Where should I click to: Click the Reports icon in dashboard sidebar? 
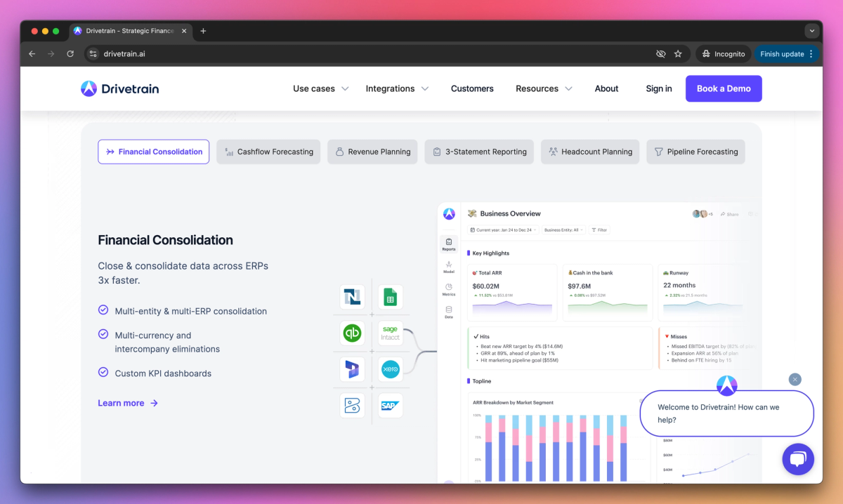click(x=449, y=244)
